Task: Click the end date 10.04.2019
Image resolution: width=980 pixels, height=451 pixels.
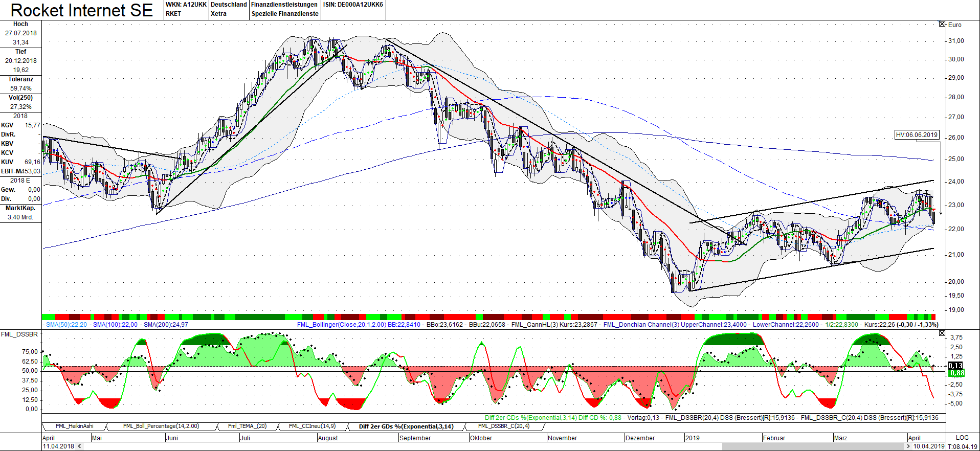Action: 929,446
